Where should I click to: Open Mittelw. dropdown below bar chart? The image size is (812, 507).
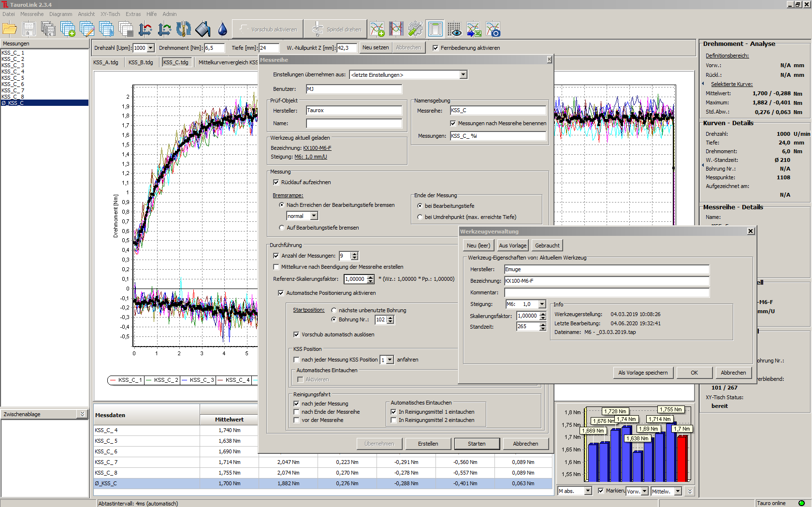(x=678, y=491)
